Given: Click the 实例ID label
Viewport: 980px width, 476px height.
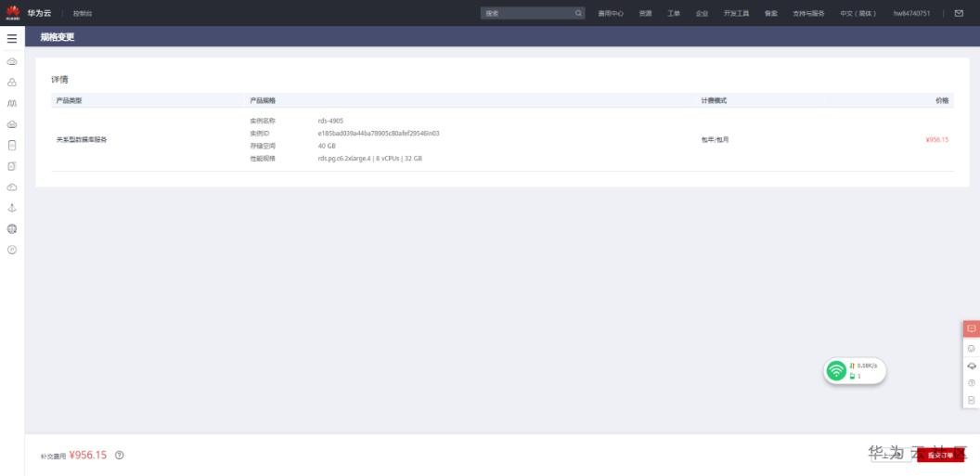Looking at the screenshot, I should (x=259, y=133).
